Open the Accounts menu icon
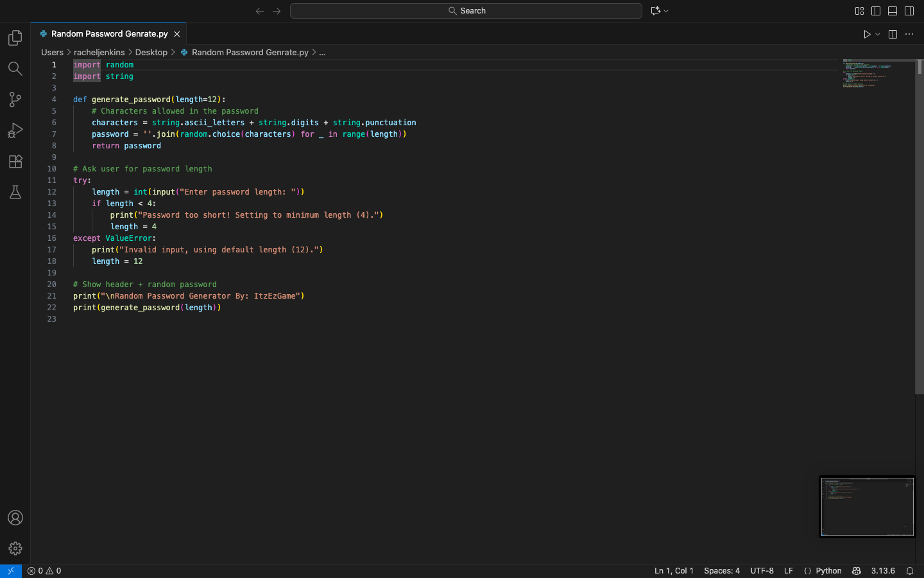This screenshot has width=924, height=578. click(x=15, y=518)
